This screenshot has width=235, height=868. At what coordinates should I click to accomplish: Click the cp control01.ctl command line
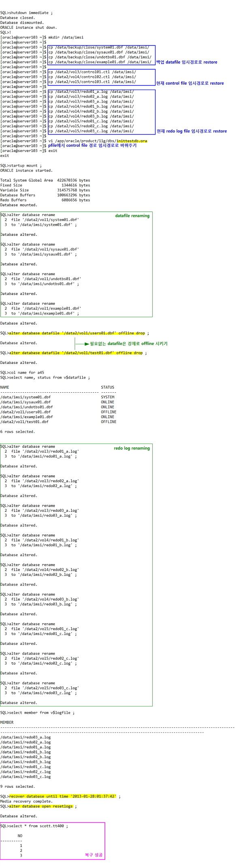click(92, 72)
